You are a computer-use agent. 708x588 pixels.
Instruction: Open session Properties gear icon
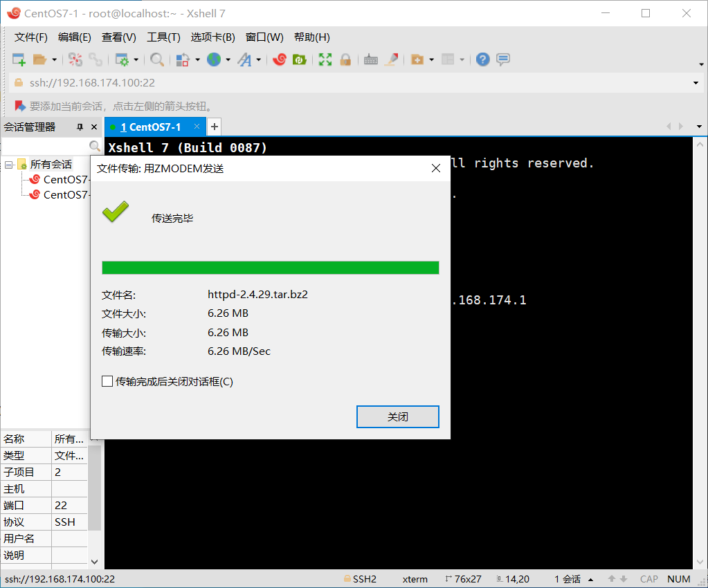click(x=122, y=59)
